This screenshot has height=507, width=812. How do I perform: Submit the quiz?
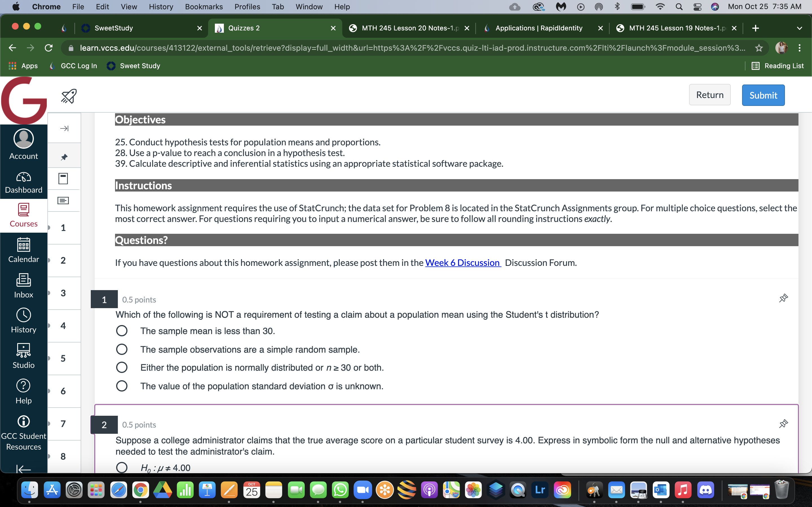pos(763,95)
